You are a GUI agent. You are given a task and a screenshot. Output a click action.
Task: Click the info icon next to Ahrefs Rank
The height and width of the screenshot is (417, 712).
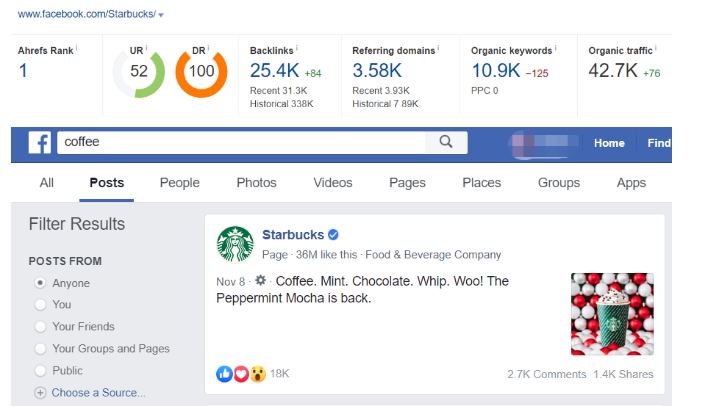click(x=76, y=48)
